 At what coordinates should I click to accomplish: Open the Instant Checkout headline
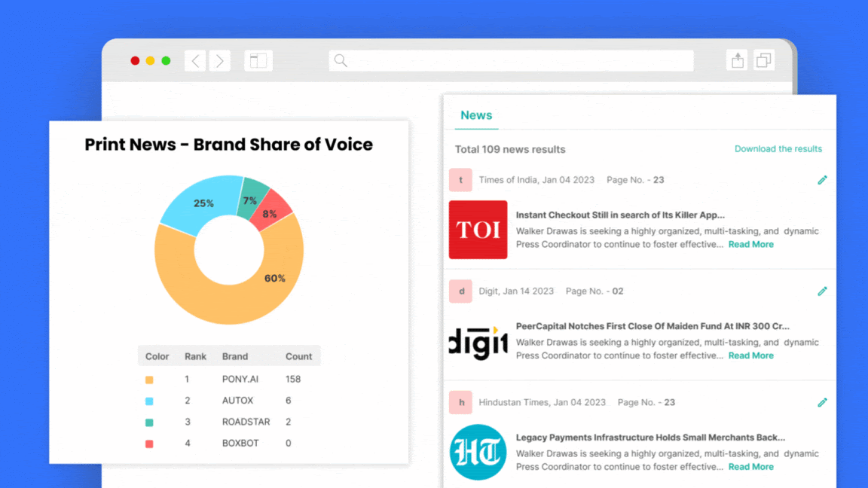click(620, 215)
